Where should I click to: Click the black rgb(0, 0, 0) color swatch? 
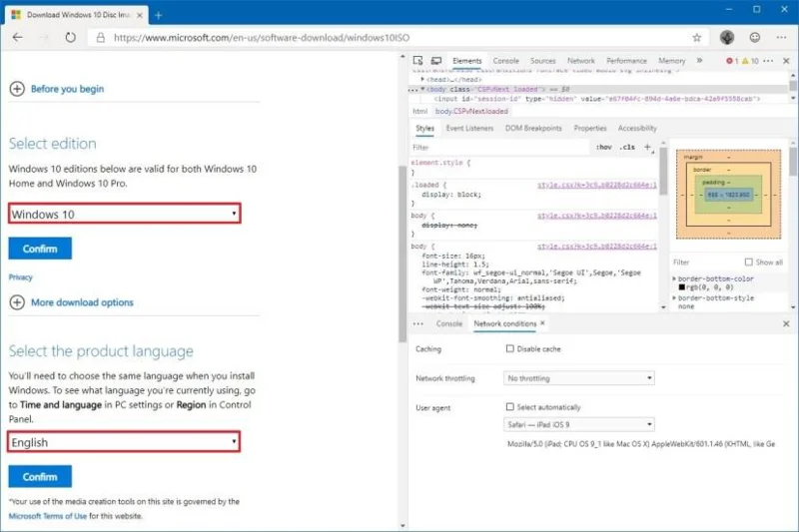point(682,287)
